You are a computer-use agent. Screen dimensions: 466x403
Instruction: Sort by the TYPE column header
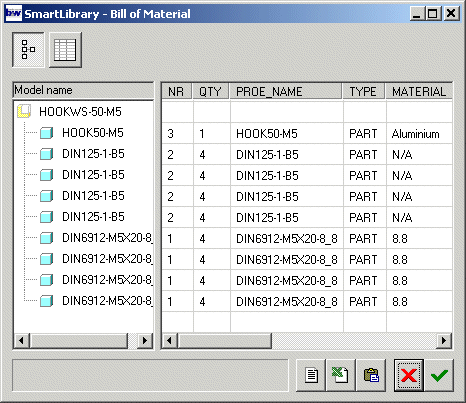(363, 91)
